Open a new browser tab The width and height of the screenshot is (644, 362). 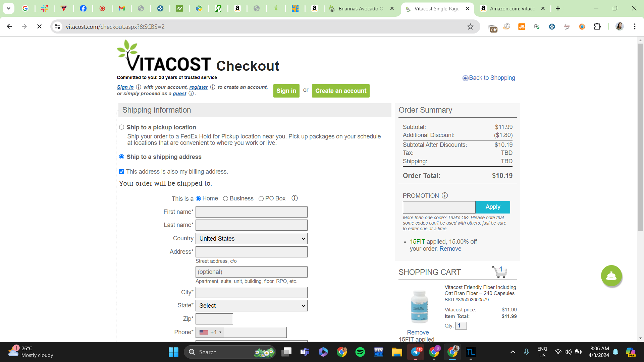558,8
